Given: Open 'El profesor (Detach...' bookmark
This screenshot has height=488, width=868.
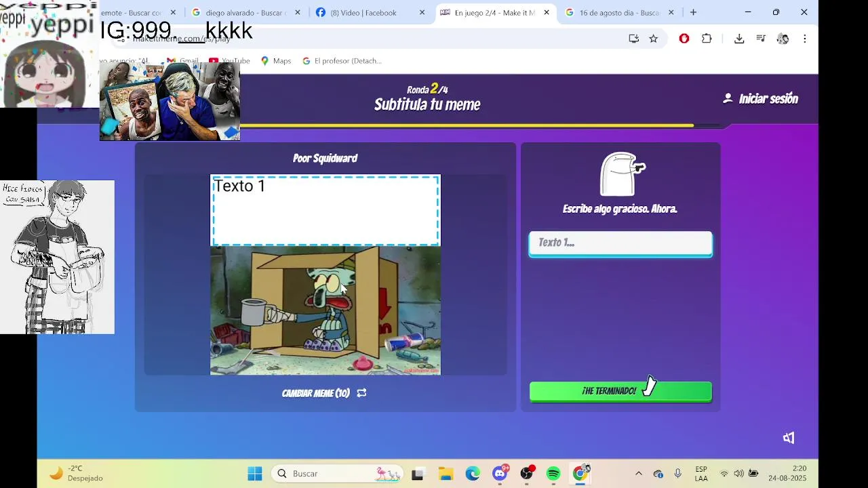Looking at the screenshot, I should (342, 60).
